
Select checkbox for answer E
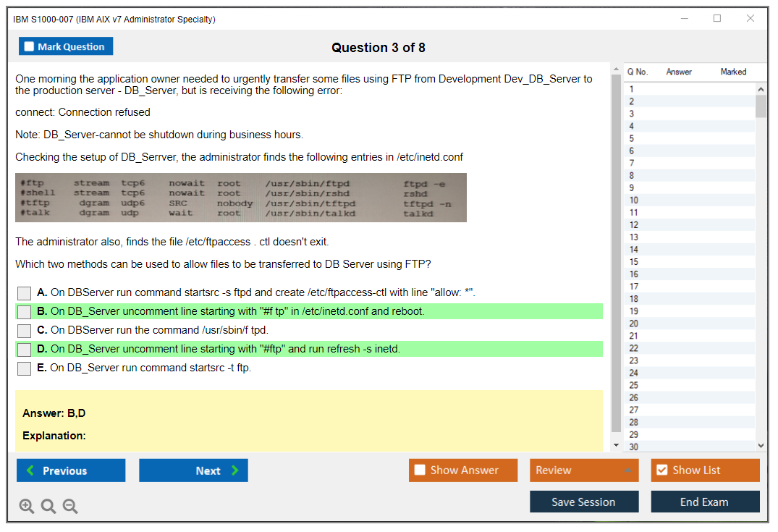[25, 368]
